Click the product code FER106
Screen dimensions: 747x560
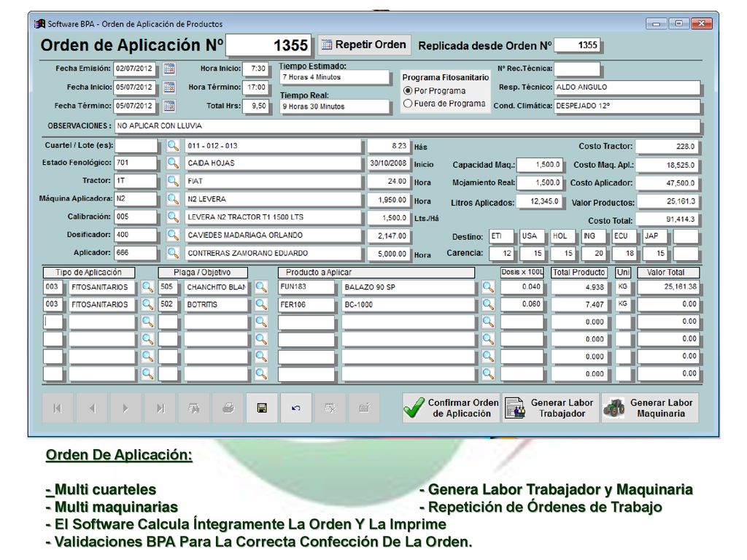tap(306, 305)
